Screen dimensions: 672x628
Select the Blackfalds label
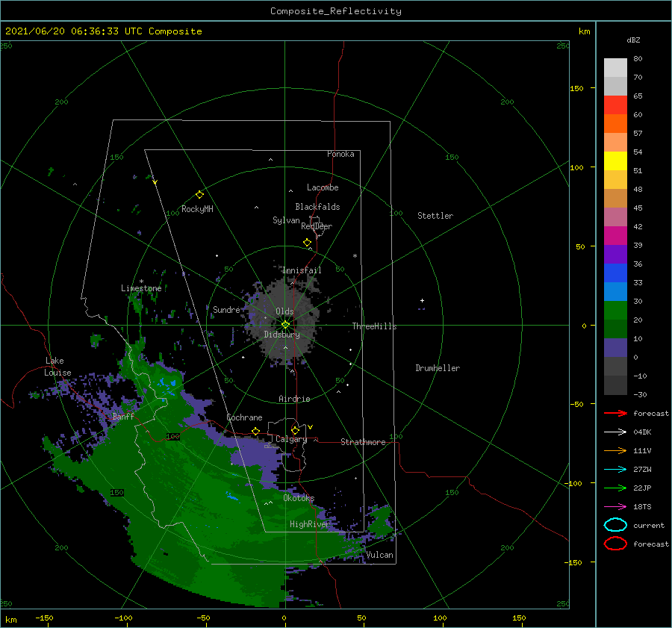coord(317,207)
